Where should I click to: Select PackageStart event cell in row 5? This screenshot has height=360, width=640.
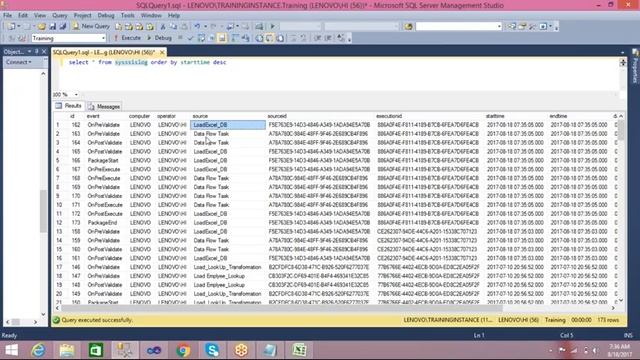(103, 160)
